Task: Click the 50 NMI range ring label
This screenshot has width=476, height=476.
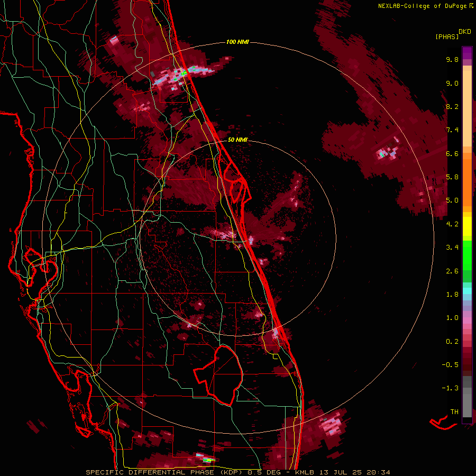Action: coord(237,140)
